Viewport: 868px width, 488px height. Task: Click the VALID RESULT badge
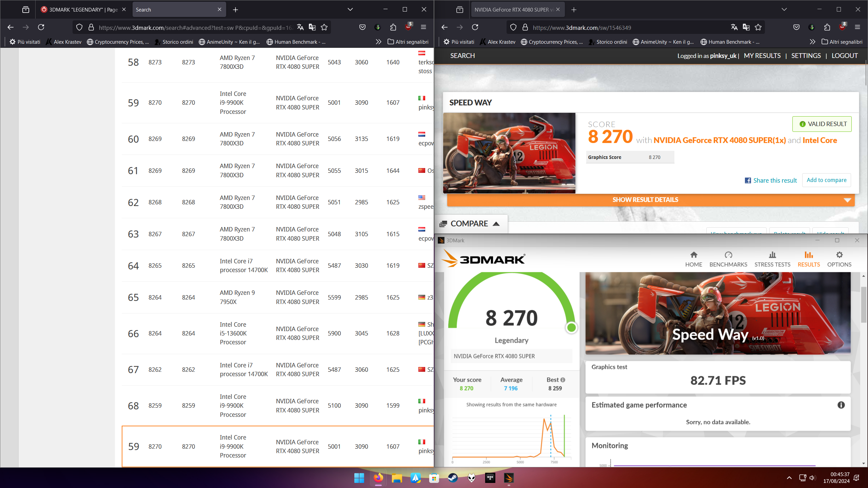pos(822,124)
